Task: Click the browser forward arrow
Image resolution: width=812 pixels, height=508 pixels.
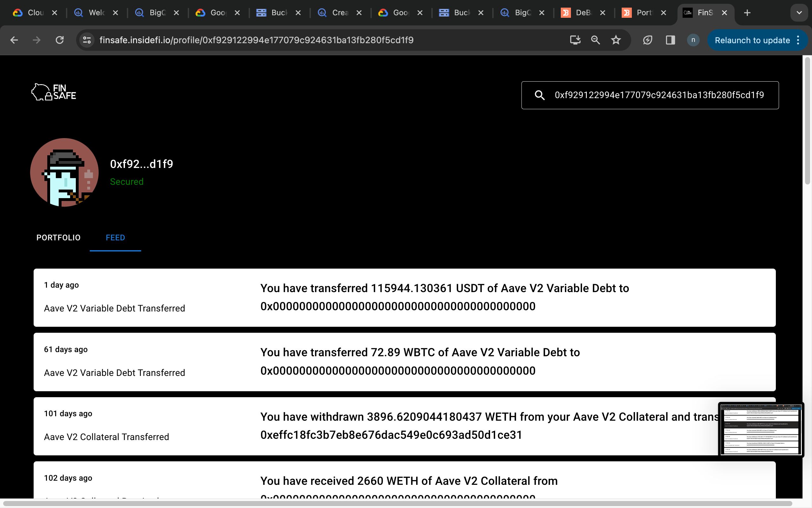Action: tap(36, 40)
